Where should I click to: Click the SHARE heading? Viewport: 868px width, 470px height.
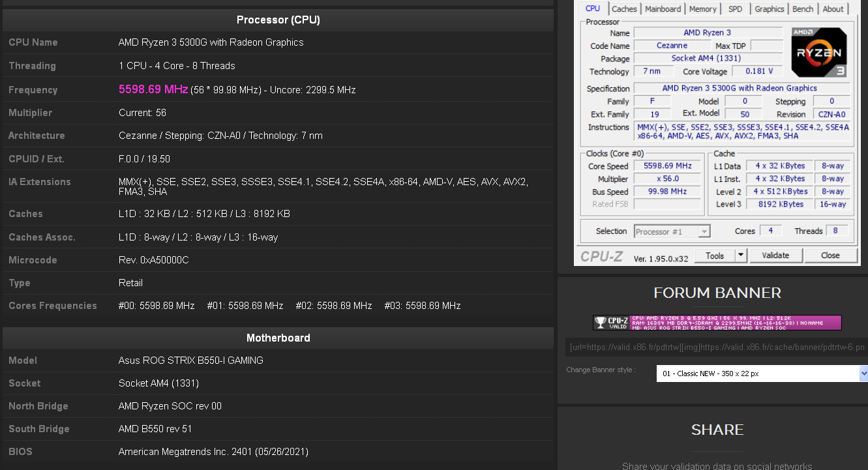click(717, 430)
